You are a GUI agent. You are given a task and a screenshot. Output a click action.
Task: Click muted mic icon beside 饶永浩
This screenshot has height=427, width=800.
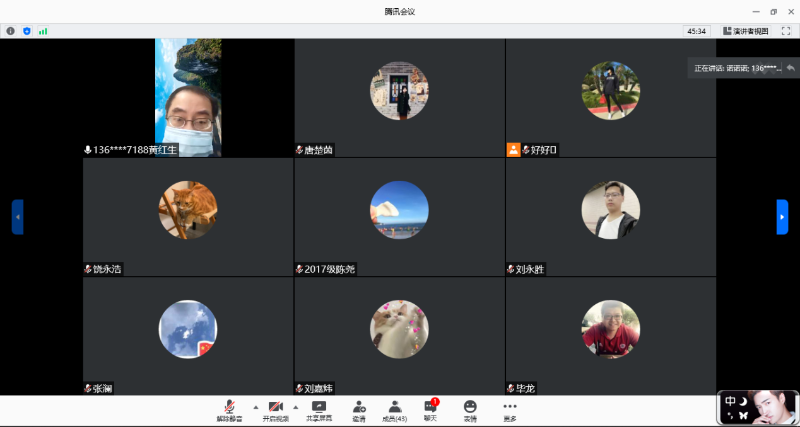pyautogui.click(x=88, y=269)
